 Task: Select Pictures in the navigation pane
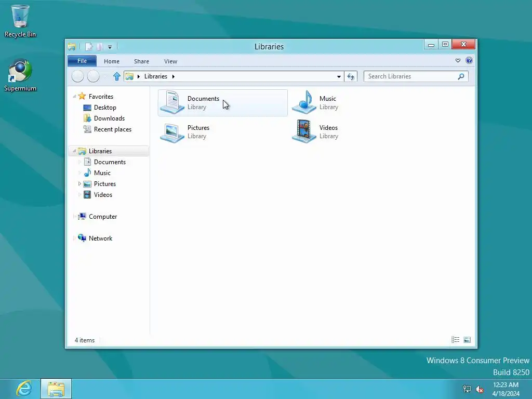tap(105, 183)
